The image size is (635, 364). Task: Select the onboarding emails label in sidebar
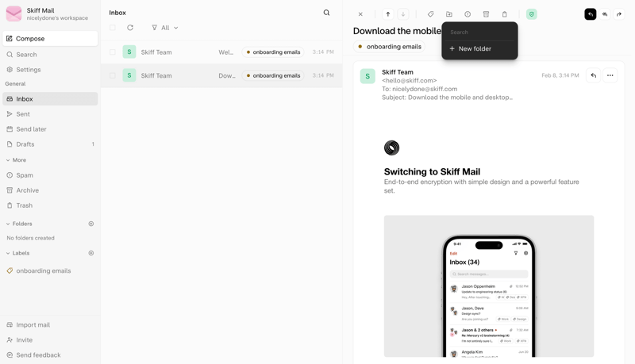(50, 270)
